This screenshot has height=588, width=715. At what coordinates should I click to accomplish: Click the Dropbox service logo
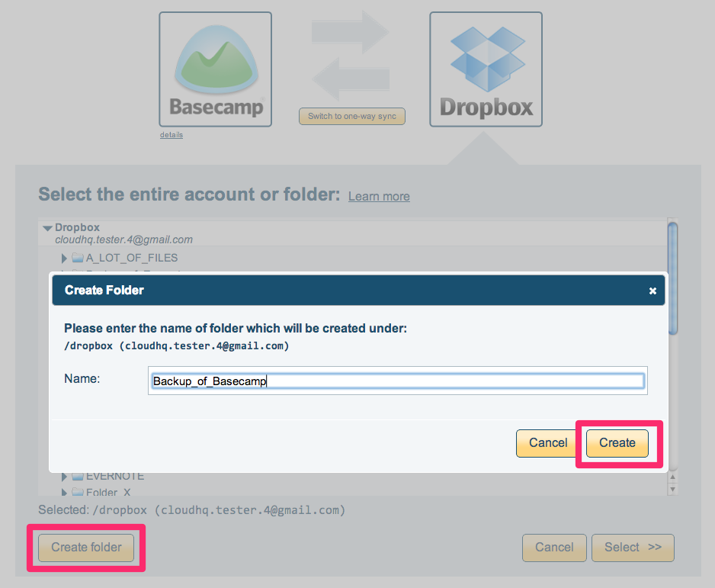point(486,69)
